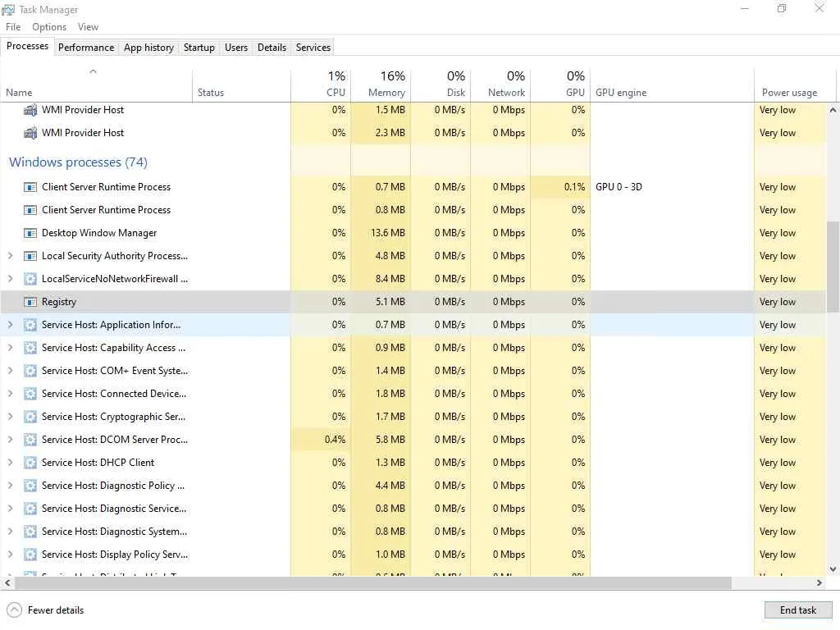
Task: Click the first WMI Provider Host icon
Action: [30, 110]
